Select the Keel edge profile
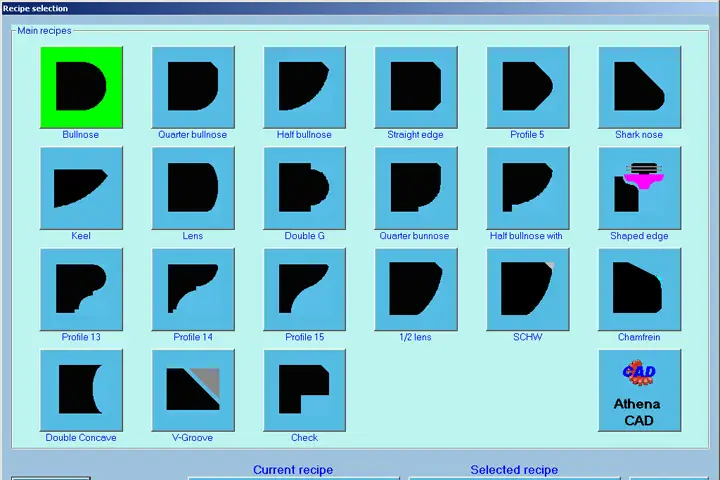This screenshot has height=480, width=720. pos(81,188)
